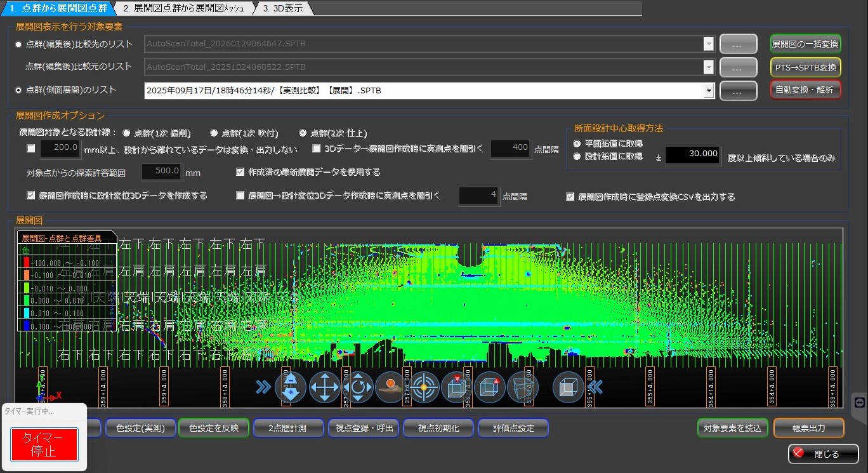The height and width of the screenshot is (473, 868).
Task: Click the tilted wireframe cube icon
Action: pos(522,387)
